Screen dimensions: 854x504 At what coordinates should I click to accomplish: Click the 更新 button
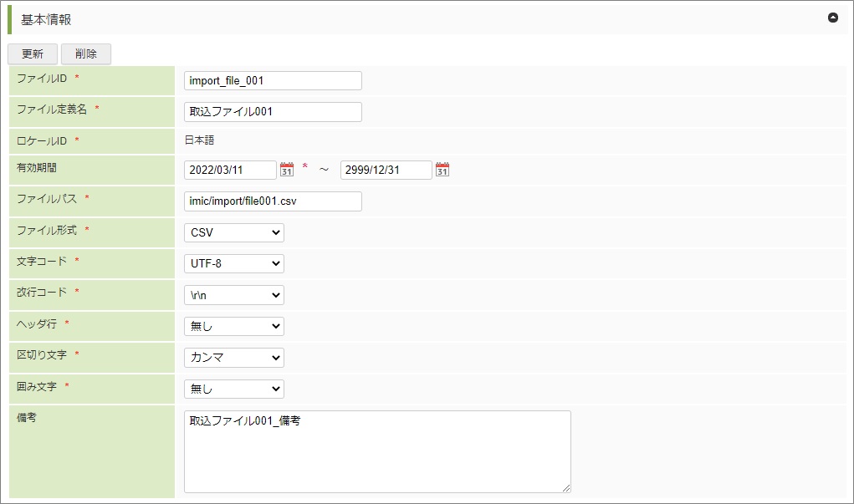point(33,53)
